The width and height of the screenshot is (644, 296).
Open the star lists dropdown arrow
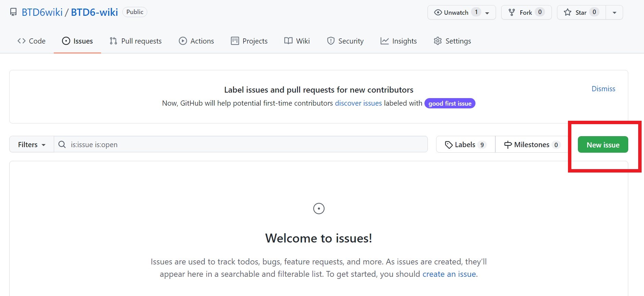[615, 13]
